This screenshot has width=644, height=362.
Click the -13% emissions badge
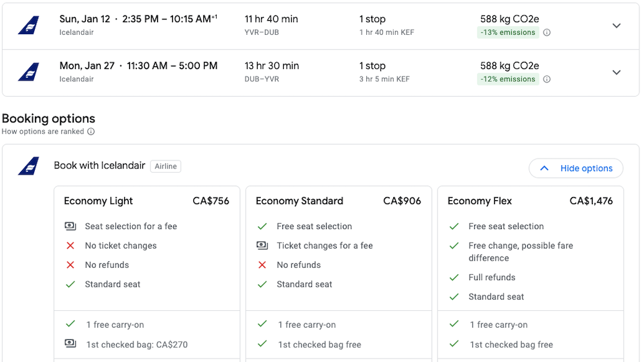(508, 32)
